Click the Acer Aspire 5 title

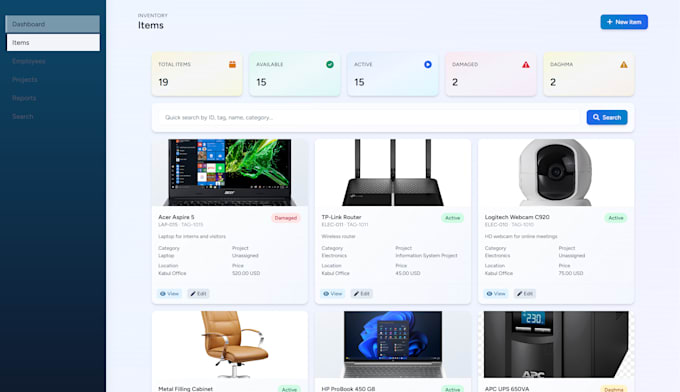pos(176,217)
